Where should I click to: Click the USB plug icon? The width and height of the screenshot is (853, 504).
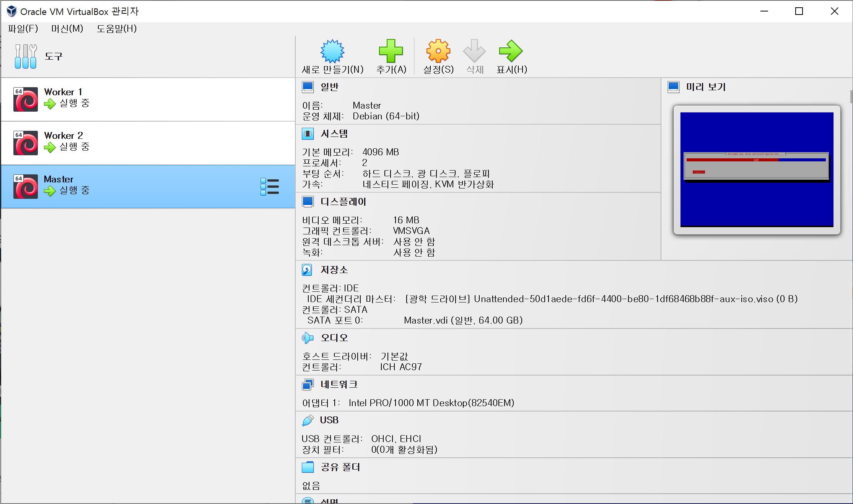[x=308, y=421]
